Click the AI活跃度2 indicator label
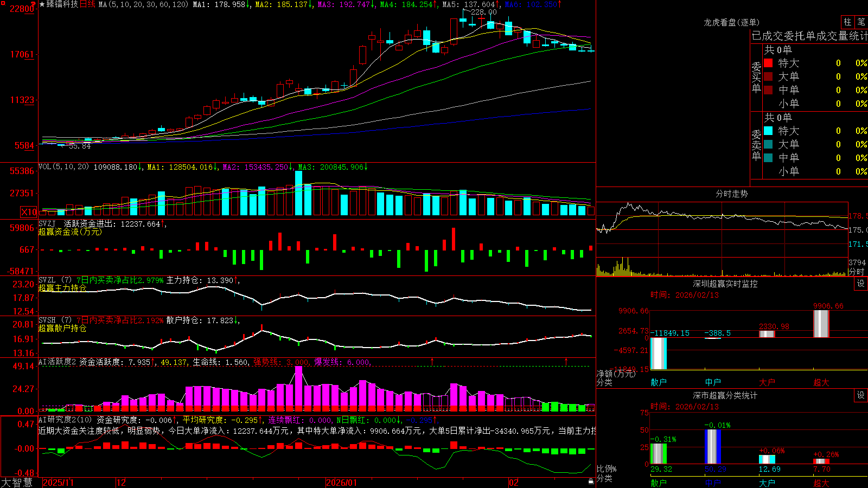 pos(57,362)
